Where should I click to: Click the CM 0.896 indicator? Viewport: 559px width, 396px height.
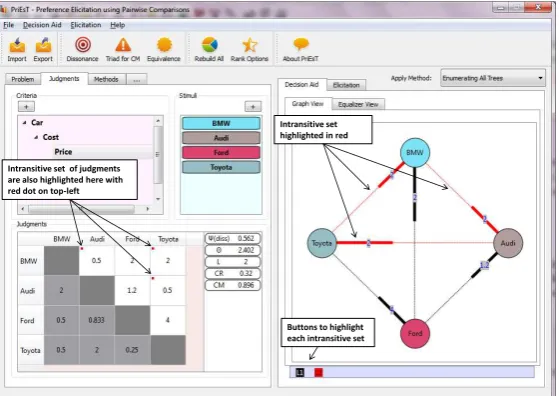(x=233, y=285)
